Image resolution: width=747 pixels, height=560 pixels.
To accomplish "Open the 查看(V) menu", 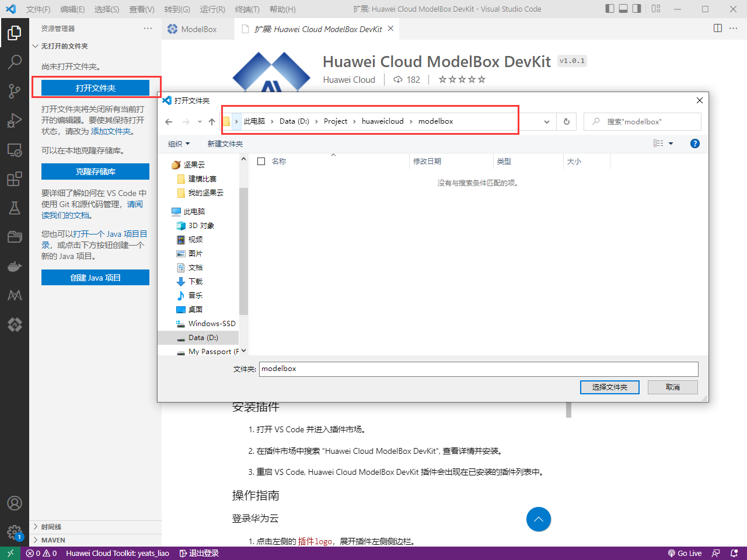I will coord(142,9).
